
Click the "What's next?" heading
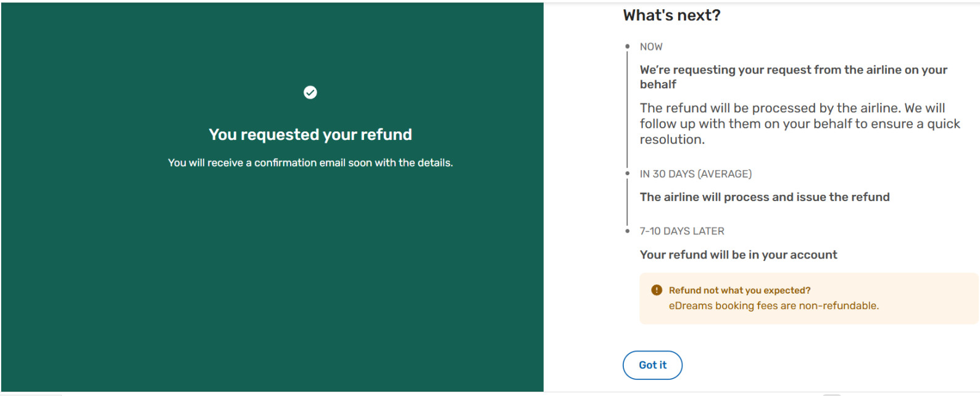click(x=671, y=15)
